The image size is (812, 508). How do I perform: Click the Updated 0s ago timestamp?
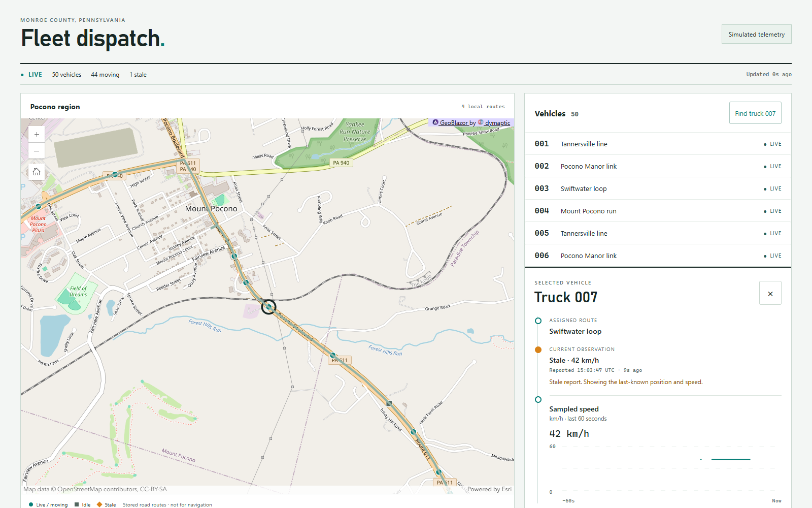tap(768, 75)
